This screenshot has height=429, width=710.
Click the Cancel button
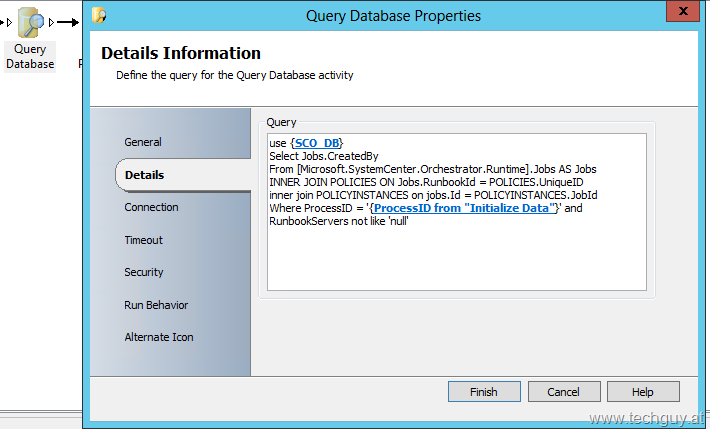coord(564,391)
